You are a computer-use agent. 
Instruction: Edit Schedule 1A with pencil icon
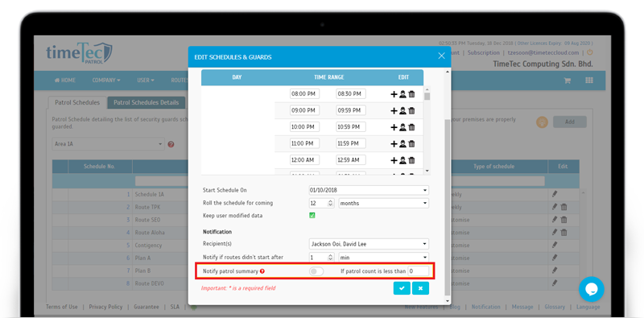point(555,193)
